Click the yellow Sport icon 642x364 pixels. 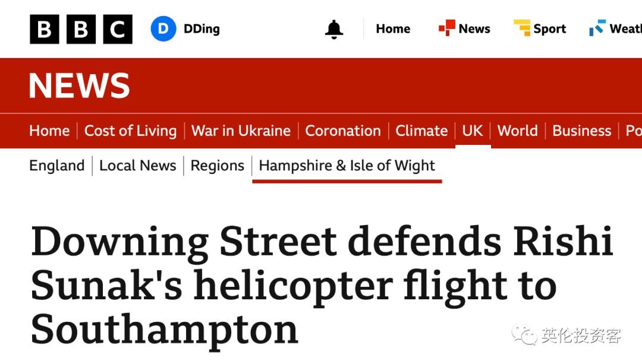click(x=522, y=29)
